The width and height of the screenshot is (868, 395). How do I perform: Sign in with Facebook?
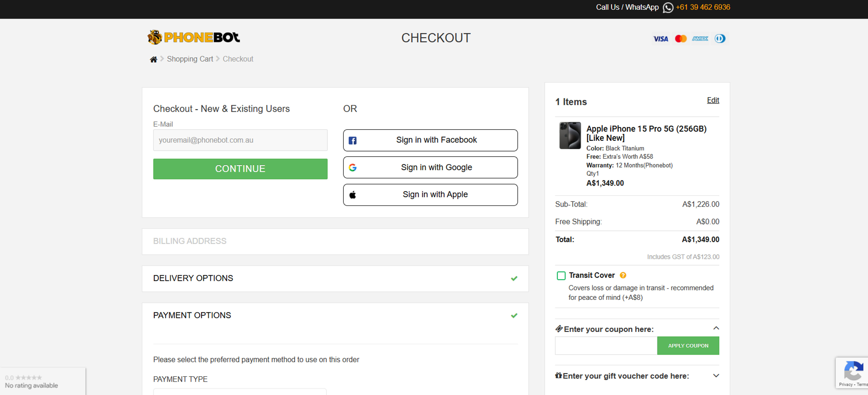click(x=430, y=140)
